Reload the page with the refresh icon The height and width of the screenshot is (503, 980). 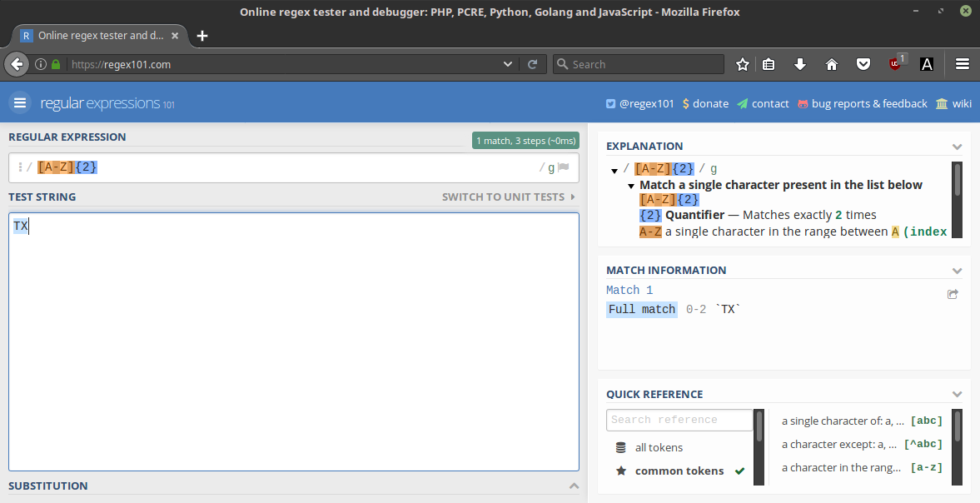533,64
